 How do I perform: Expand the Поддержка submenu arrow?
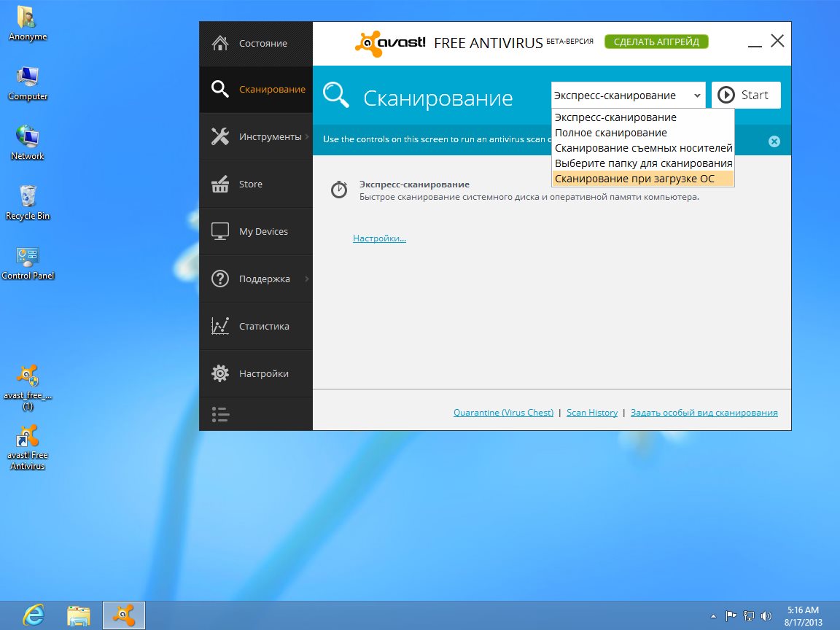click(307, 279)
